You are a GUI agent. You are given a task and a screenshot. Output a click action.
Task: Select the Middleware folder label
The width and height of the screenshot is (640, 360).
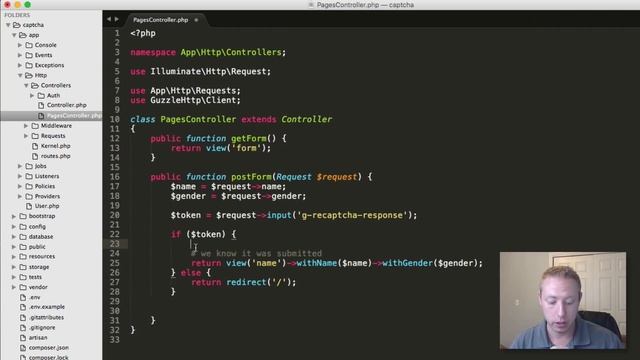coord(56,126)
